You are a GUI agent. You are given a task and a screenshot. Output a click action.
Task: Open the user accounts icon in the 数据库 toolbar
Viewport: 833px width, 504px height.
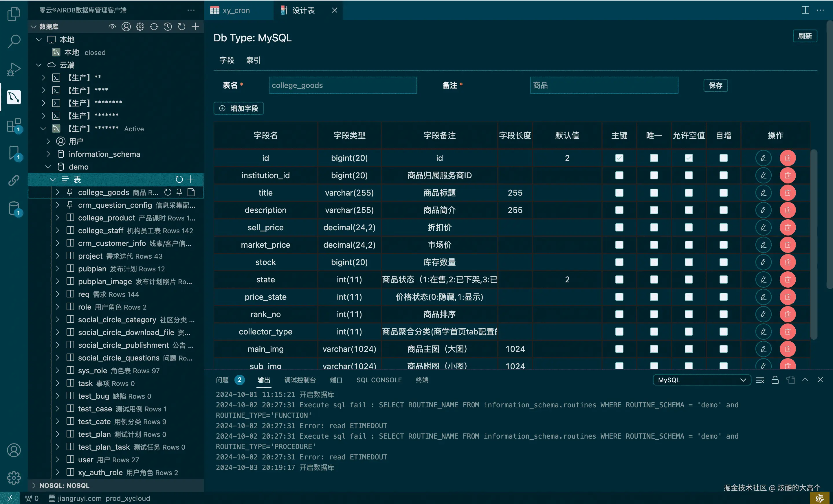126,26
